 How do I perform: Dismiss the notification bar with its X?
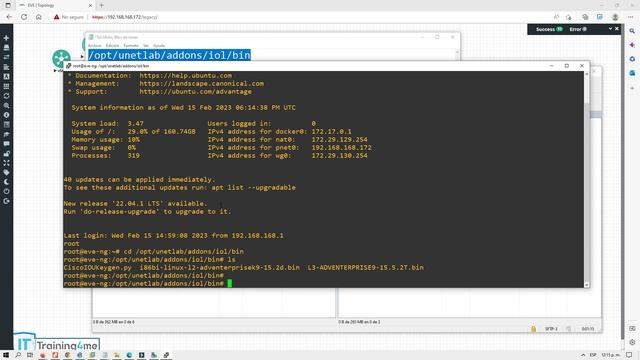click(x=617, y=29)
